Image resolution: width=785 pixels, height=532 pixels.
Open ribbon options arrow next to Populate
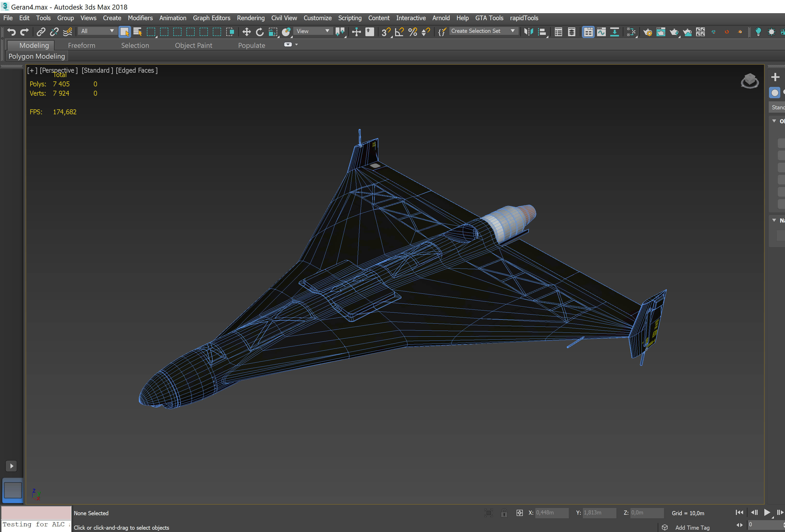[297, 44]
